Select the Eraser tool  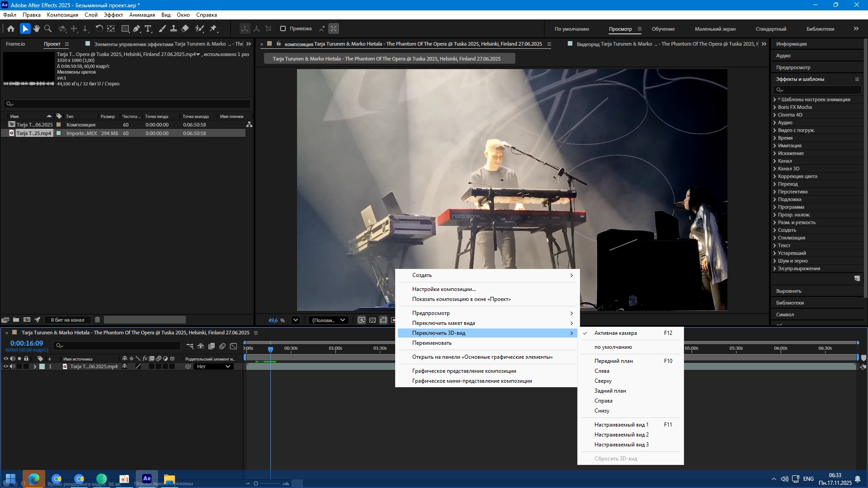pyautogui.click(x=185, y=28)
